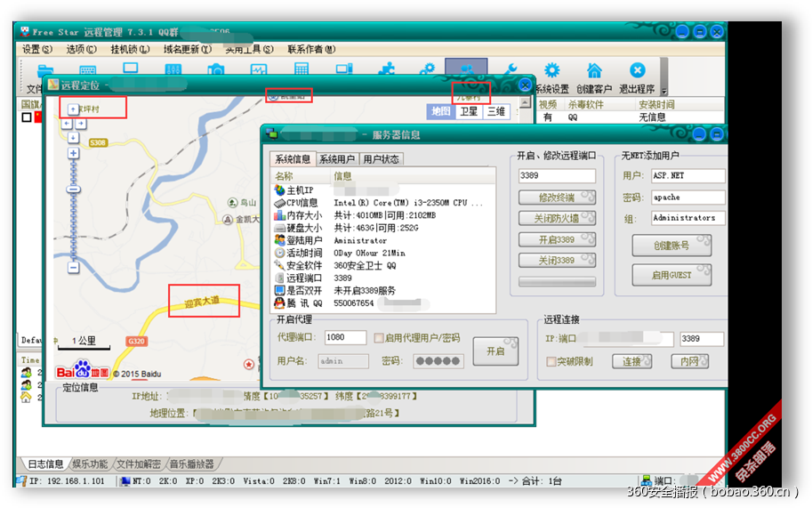
Task: Zoom in with map plus button
Action: [73, 153]
